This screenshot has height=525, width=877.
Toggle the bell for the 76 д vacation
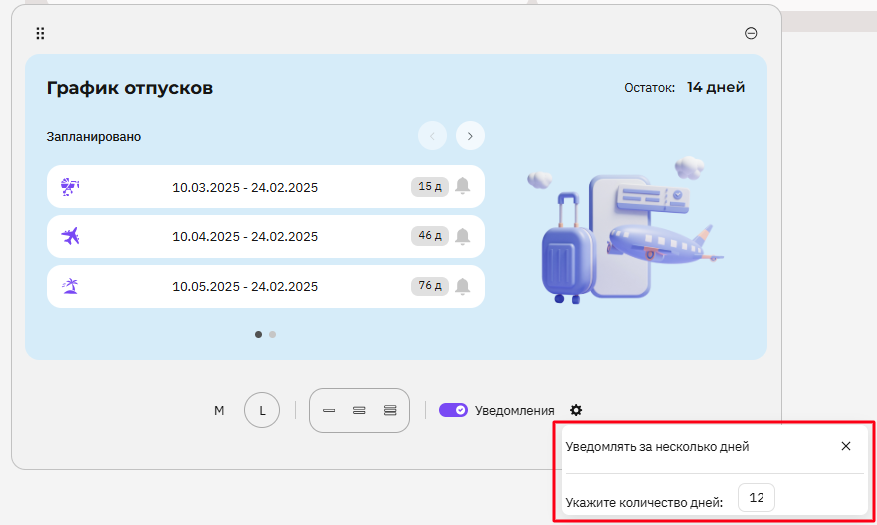coord(463,286)
